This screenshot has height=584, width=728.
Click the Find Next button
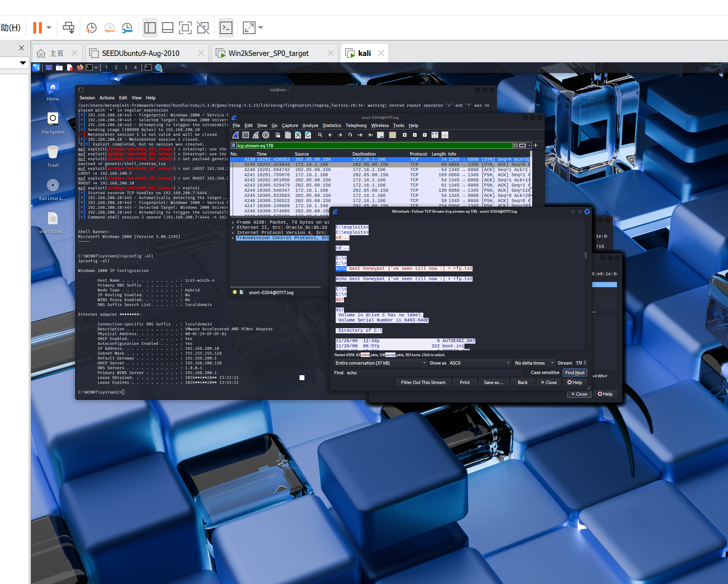pos(574,373)
